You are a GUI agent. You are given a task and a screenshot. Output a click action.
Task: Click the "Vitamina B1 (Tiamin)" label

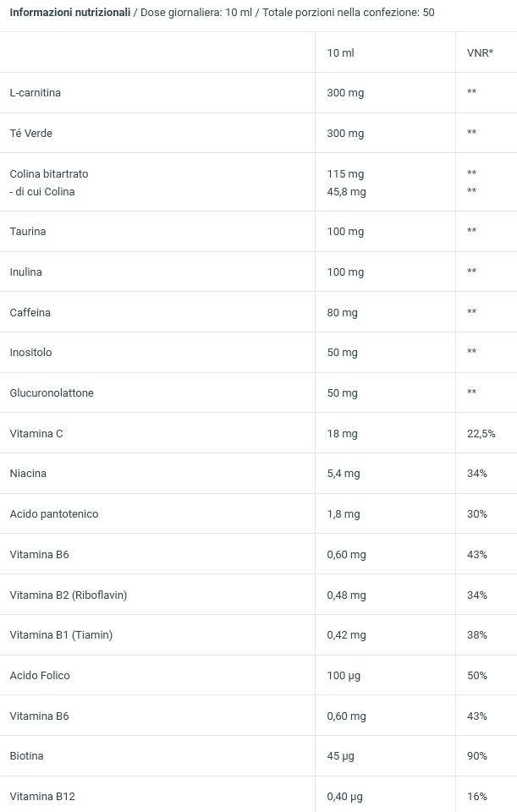point(61,635)
